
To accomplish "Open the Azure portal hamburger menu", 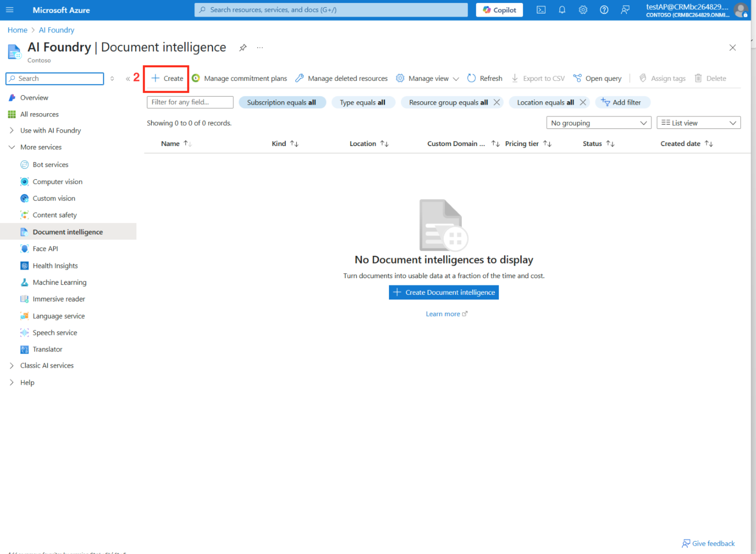I will pyautogui.click(x=10, y=10).
